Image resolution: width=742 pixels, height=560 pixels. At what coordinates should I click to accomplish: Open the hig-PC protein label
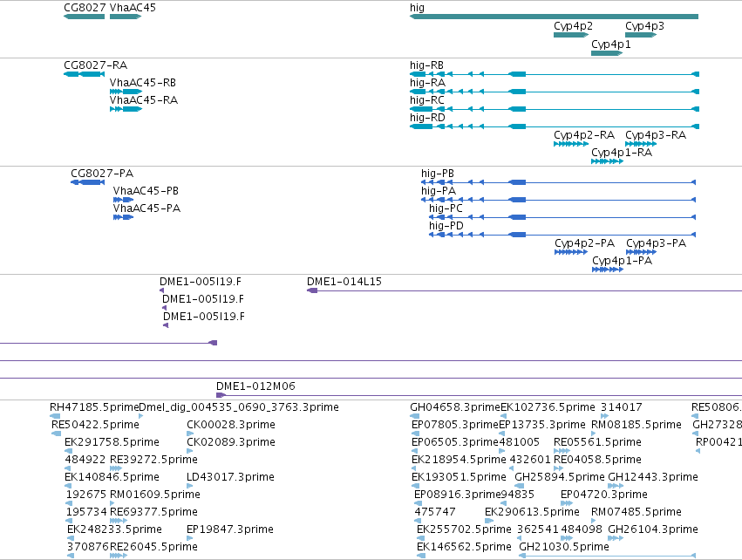coord(446,208)
